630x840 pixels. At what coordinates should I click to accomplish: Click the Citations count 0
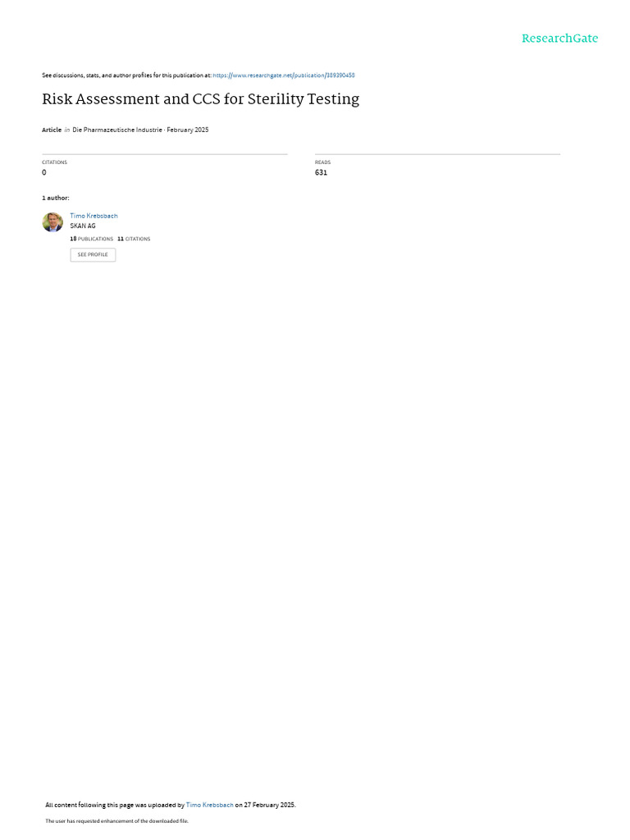[x=44, y=172]
